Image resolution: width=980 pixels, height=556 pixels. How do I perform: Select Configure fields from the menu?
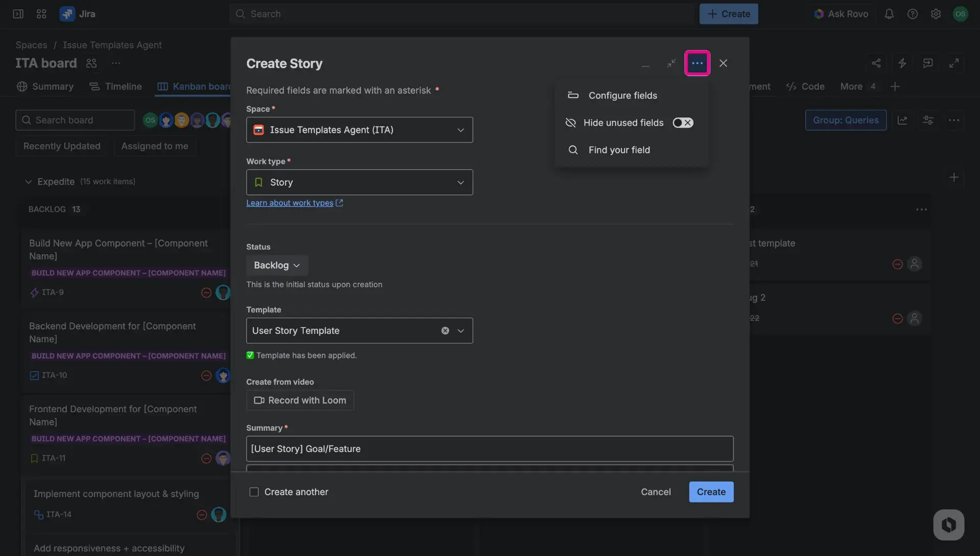[623, 95]
